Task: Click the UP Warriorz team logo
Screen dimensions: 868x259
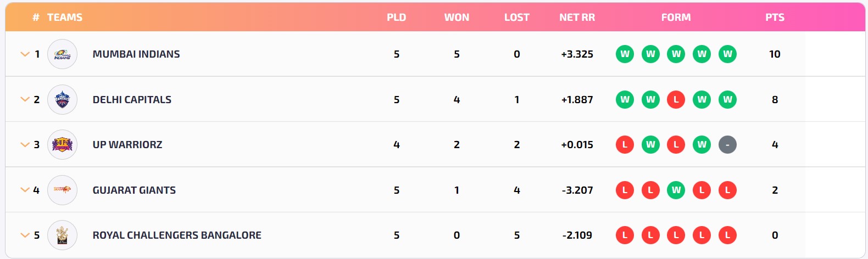Action: [62, 145]
